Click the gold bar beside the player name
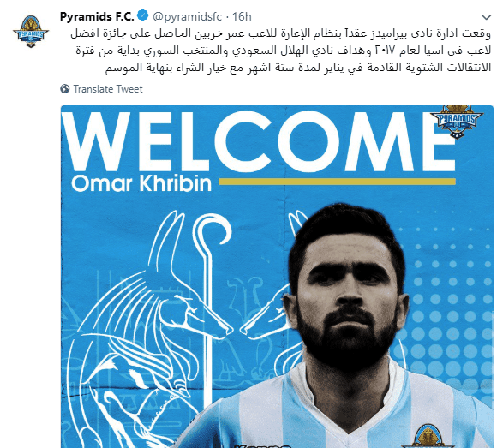The height and width of the screenshot is (448, 497). click(x=337, y=182)
